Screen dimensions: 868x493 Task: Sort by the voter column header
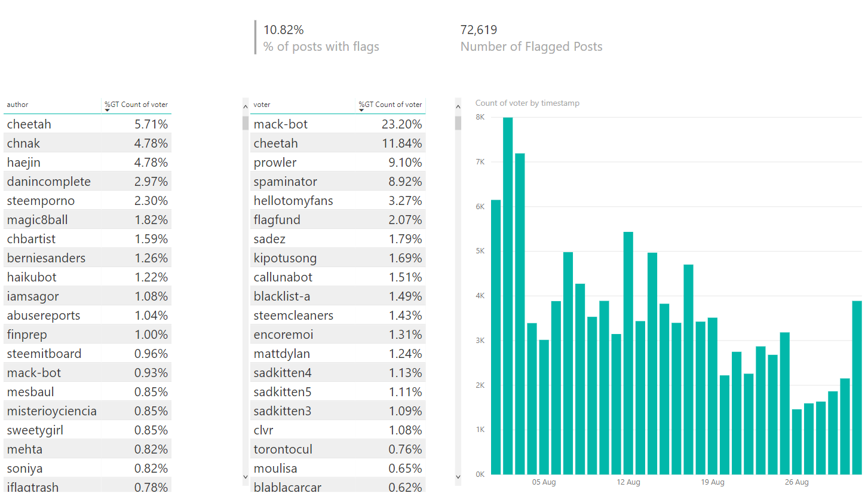click(262, 105)
